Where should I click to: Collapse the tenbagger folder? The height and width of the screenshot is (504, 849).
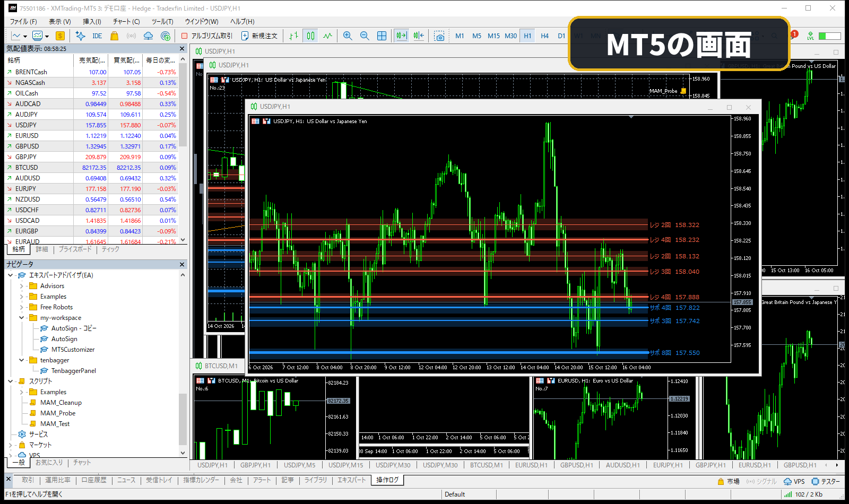[21, 360]
